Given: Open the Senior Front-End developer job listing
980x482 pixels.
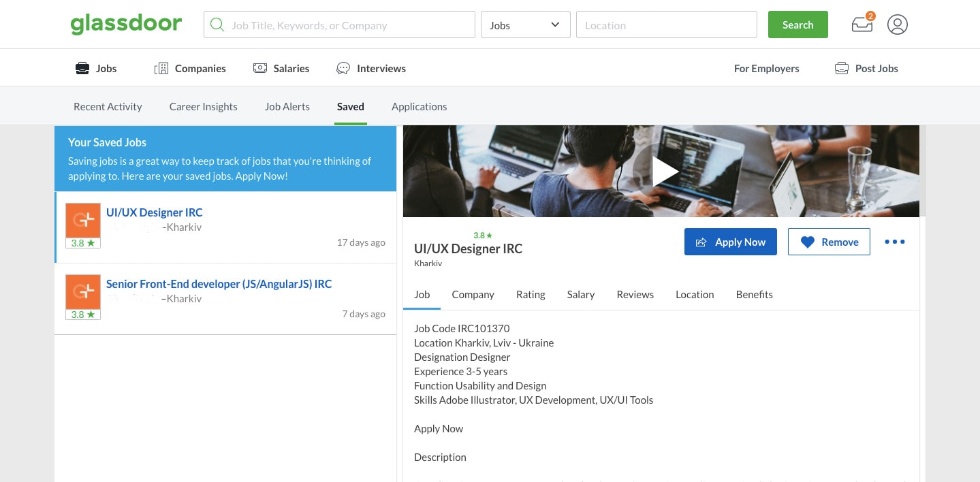Looking at the screenshot, I should tap(219, 284).
